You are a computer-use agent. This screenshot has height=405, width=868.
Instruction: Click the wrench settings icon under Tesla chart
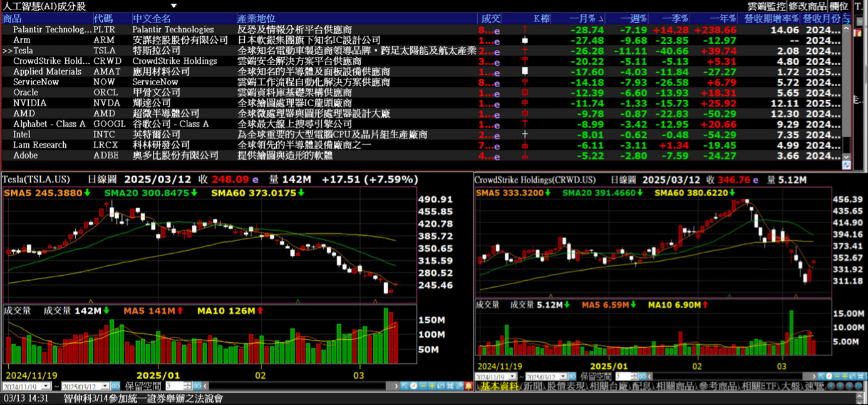pyautogui.click(x=459, y=386)
